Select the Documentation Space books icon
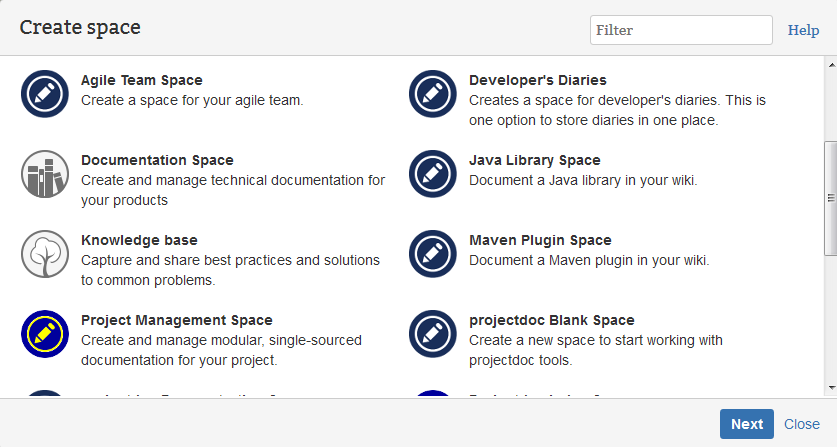The width and height of the screenshot is (837, 447). 44,174
